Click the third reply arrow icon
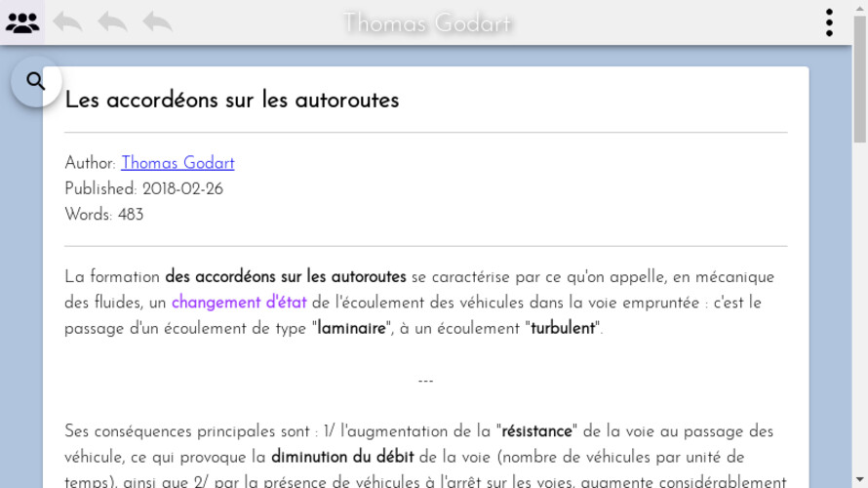This screenshot has height=488, width=868. [x=157, y=22]
